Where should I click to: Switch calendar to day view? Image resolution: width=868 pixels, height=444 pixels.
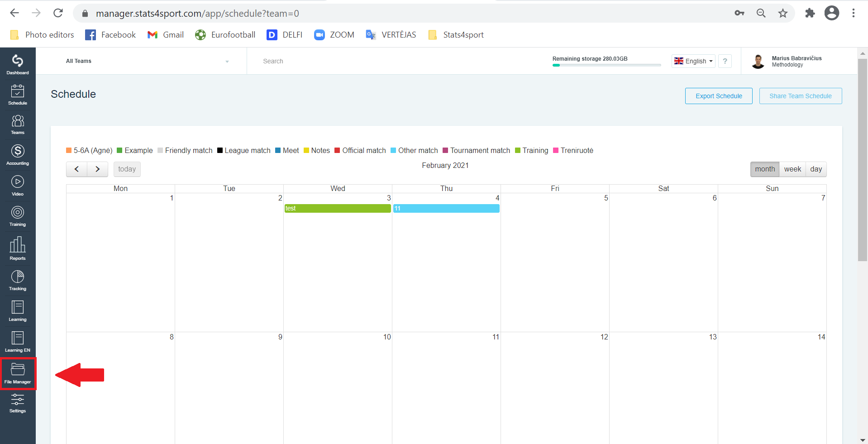[x=816, y=169]
